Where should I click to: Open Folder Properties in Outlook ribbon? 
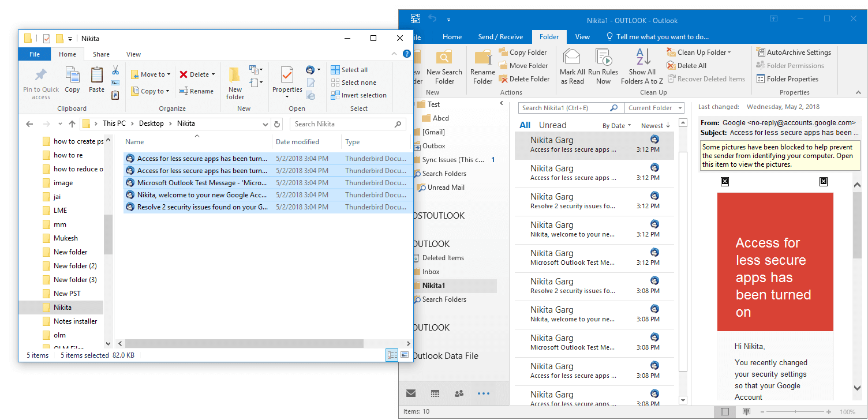coord(787,79)
